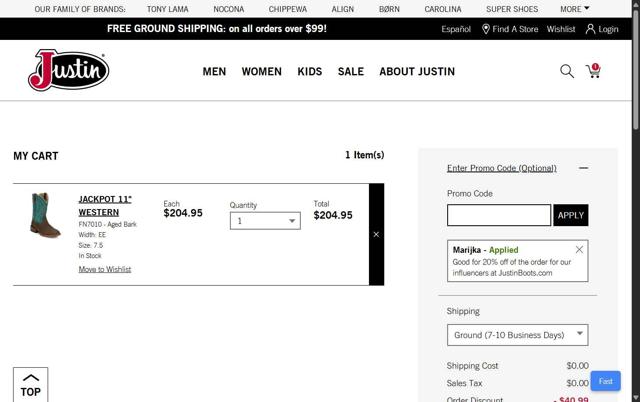Click the Justin logo
The height and width of the screenshot is (402, 640).
point(69,70)
